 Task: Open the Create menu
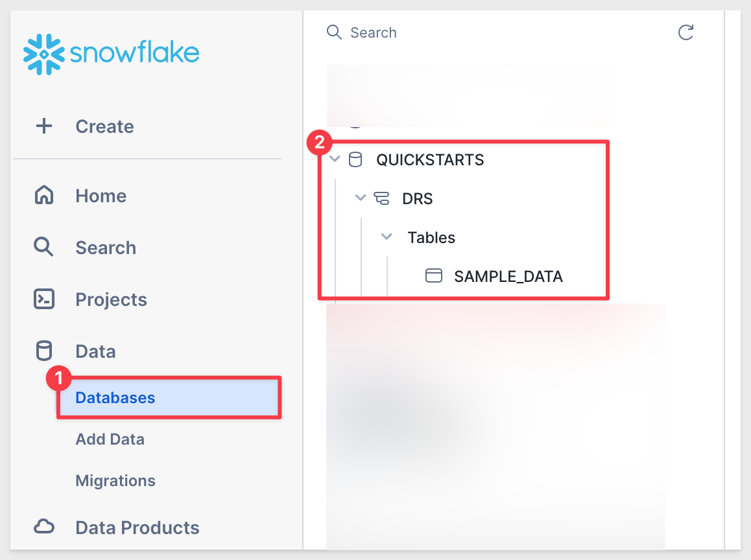[x=104, y=126]
